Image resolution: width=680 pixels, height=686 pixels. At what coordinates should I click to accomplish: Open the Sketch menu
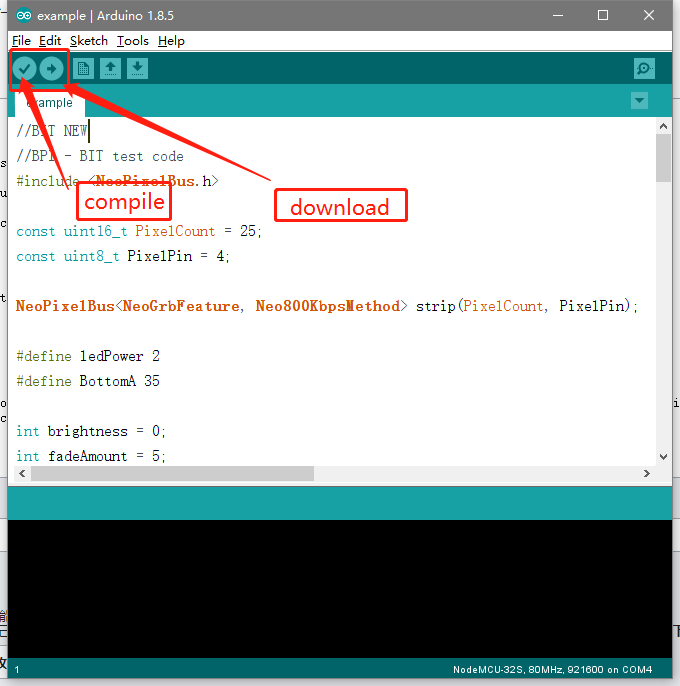[x=89, y=41]
